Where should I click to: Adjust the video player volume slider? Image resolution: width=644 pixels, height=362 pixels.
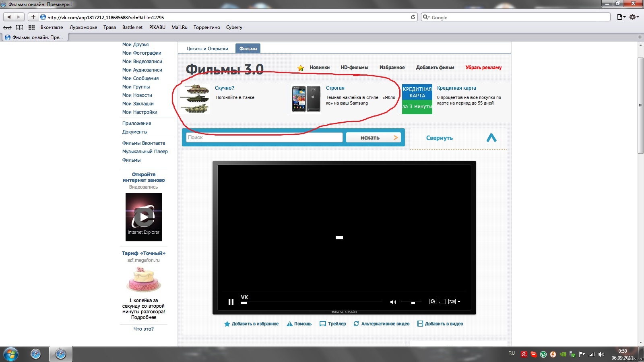411,302
